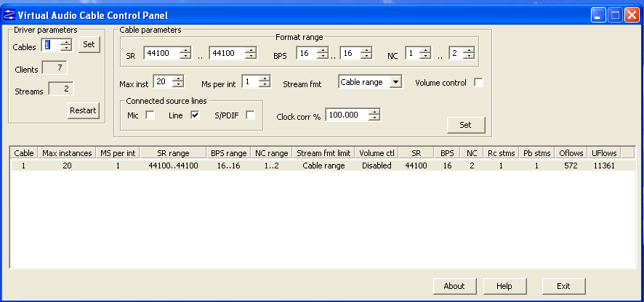Click Cable range cell in table row
The width and height of the screenshot is (644, 302).
tap(323, 166)
